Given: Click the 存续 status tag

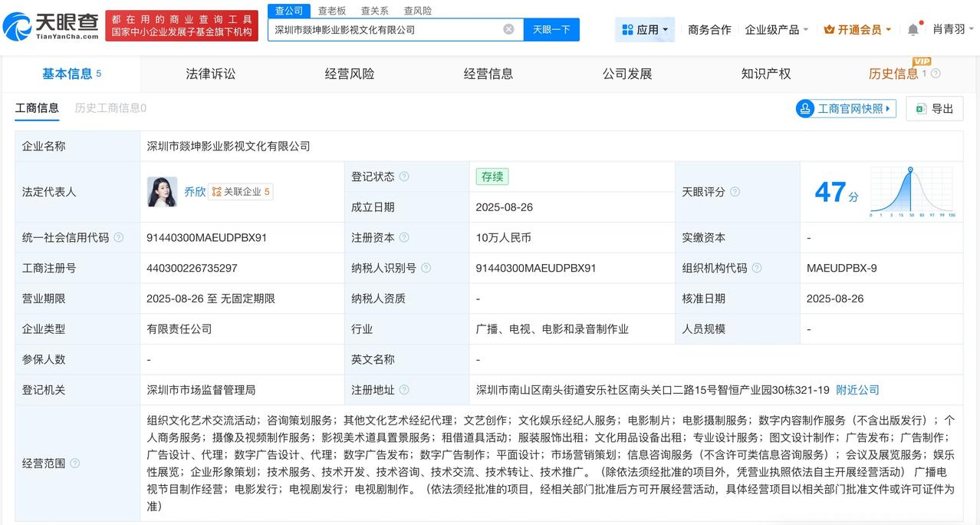Looking at the screenshot, I should click(492, 177).
